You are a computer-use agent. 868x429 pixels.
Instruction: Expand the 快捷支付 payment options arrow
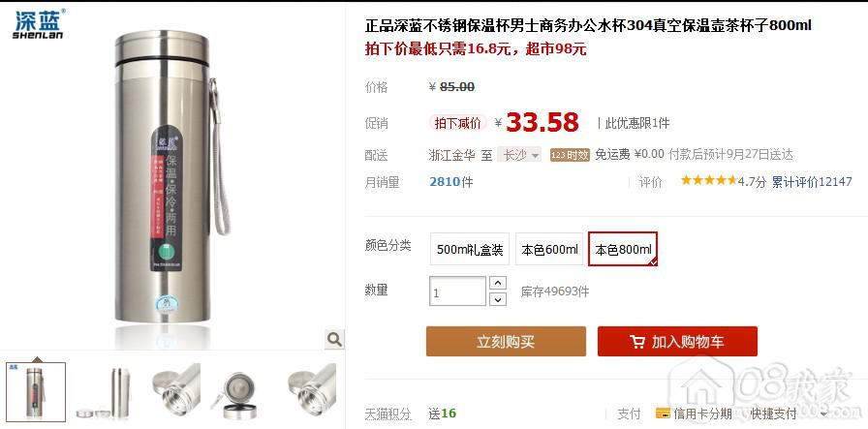(823, 414)
